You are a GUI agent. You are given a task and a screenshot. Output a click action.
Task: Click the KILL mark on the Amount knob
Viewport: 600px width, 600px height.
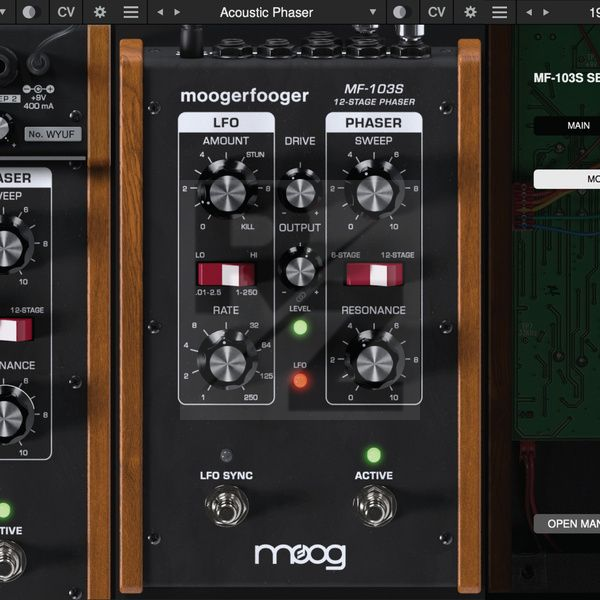pyautogui.click(x=248, y=227)
